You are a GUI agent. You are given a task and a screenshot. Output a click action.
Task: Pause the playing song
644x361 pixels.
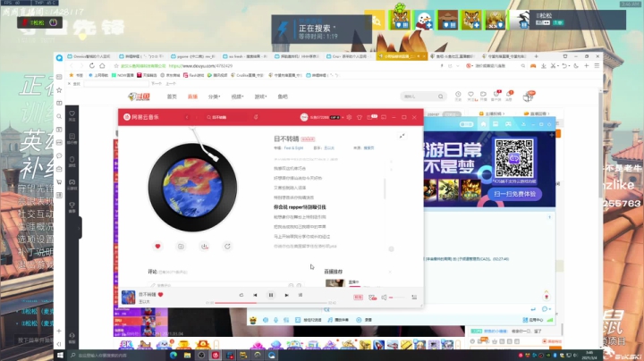point(271,295)
